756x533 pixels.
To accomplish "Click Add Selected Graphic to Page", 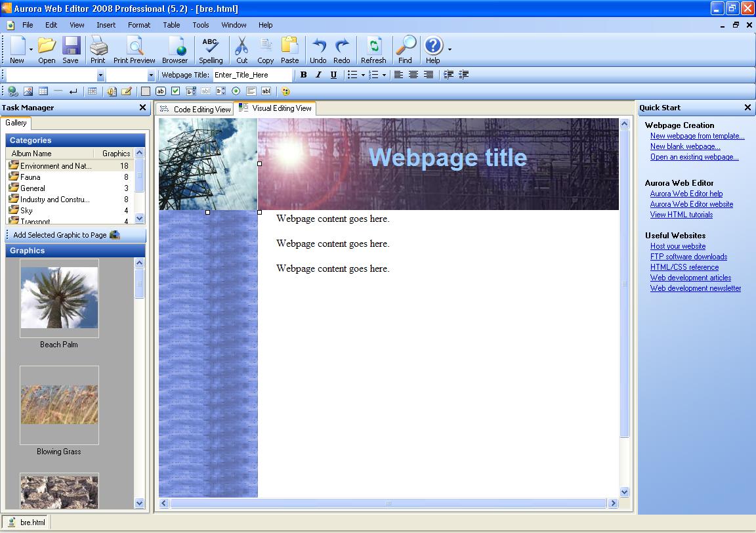I will click(66, 235).
